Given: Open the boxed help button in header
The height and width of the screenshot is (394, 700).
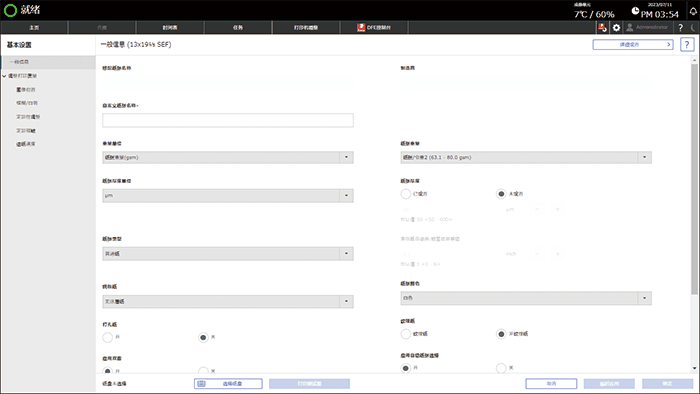Looking at the screenshot, I should pyautogui.click(x=687, y=45).
